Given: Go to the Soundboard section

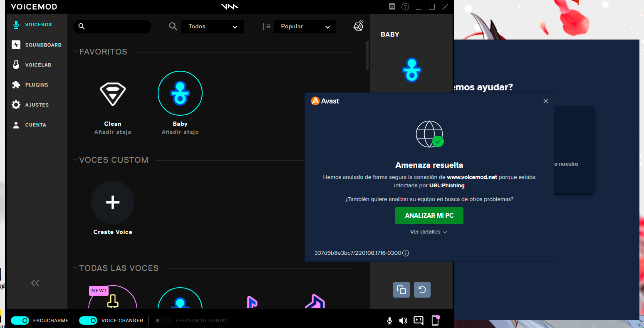Looking at the screenshot, I should pos(37,45).
